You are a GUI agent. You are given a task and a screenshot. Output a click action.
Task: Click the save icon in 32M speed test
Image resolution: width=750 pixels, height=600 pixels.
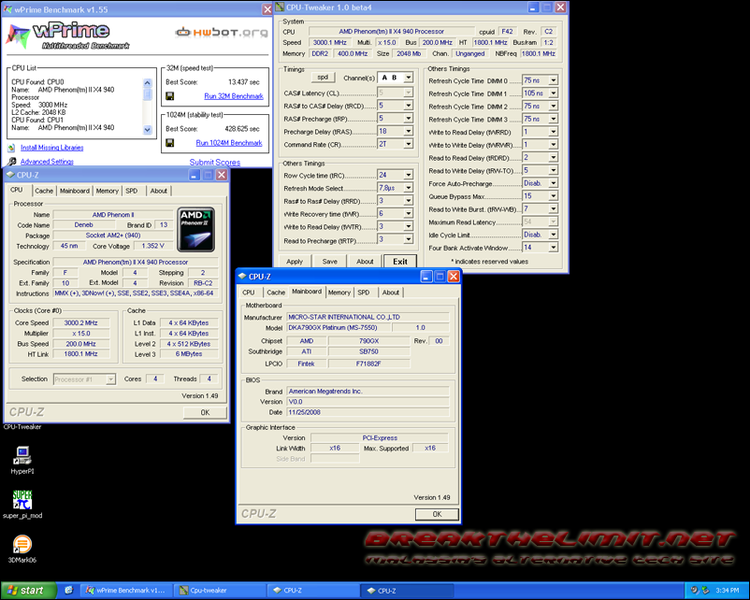tap(169, 96)
